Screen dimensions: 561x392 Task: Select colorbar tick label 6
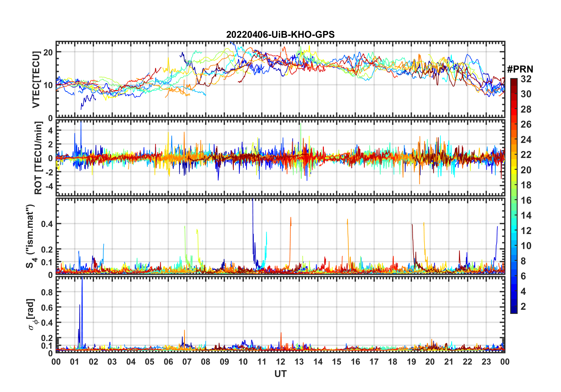coord(523,276)
